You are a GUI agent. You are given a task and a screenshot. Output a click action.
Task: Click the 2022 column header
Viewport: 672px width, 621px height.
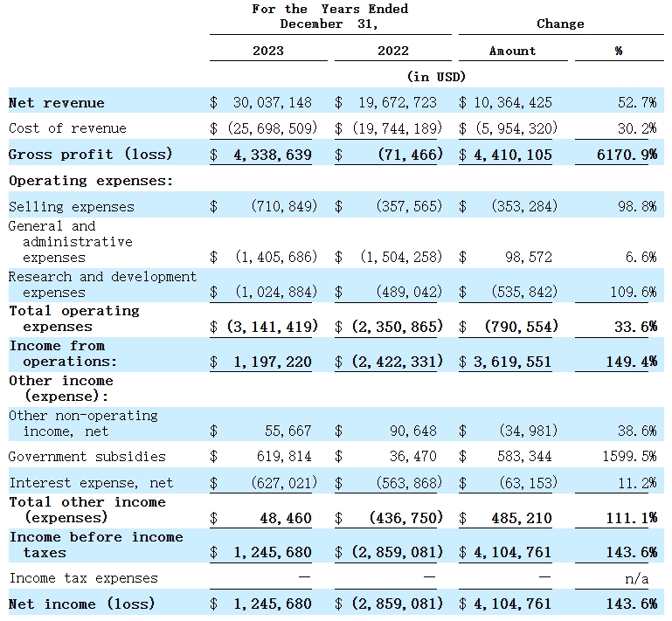pyautogui.click(x=392, y=51)
